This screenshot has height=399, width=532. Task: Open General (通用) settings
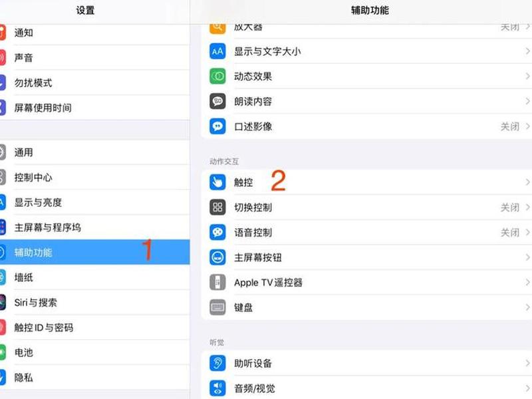94,152
